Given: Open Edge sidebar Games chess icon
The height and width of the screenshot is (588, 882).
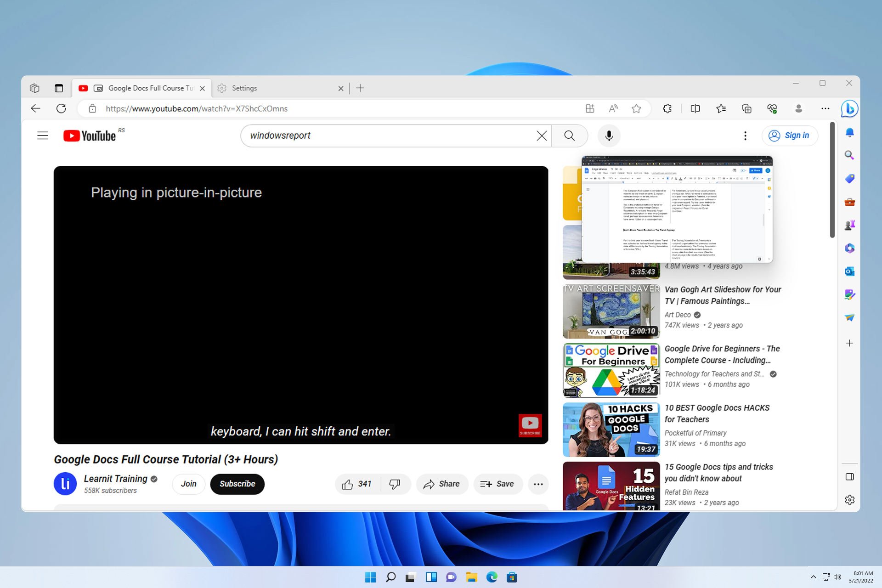Looking at the screenshot, I should click(850, 225).
